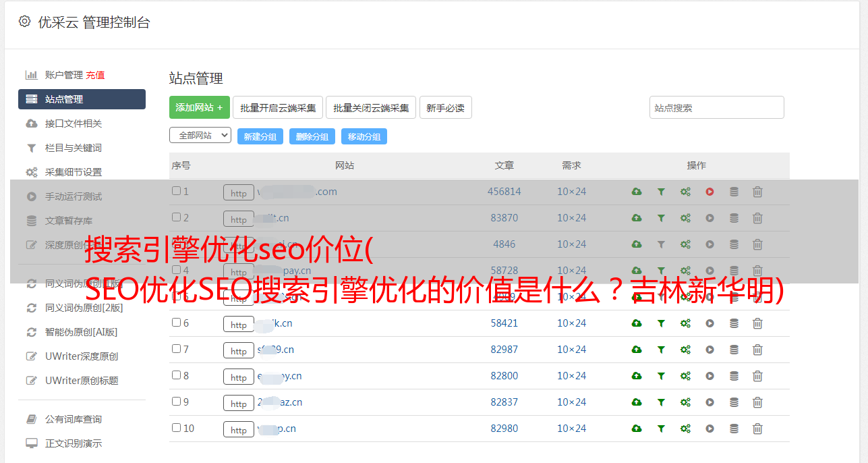This screenshot has height=463, width=868.
Task: Click play icon in row 9
Action: (x=710, y=402)
